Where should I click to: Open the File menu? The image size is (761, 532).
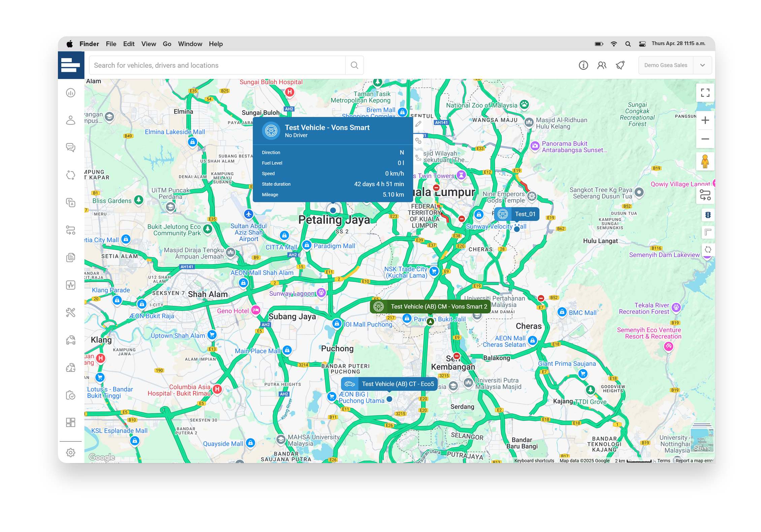click(x=111, y=44)
